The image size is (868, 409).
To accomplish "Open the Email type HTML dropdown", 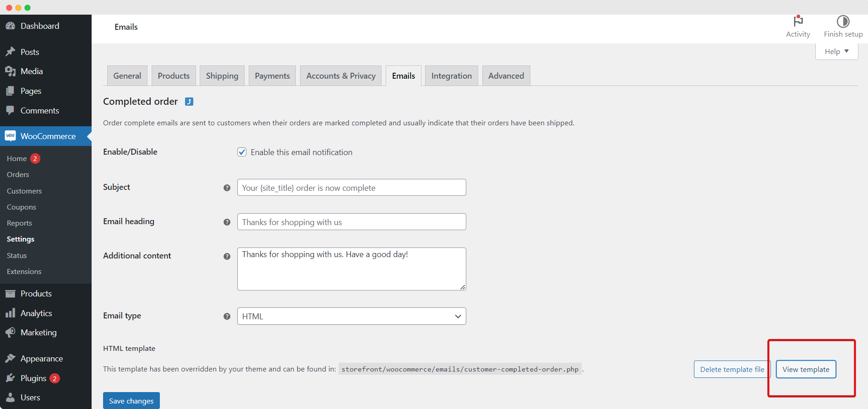I will point(351,316).
